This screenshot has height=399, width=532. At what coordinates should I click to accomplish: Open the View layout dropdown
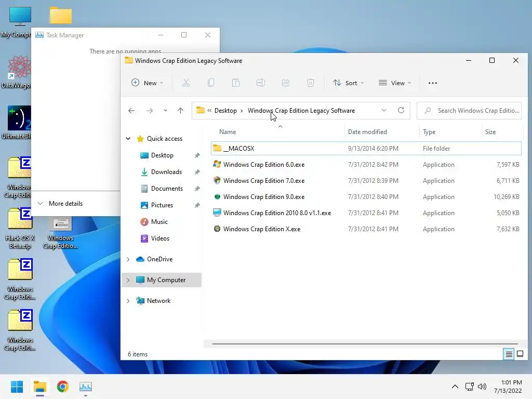(x=395, y=83)
